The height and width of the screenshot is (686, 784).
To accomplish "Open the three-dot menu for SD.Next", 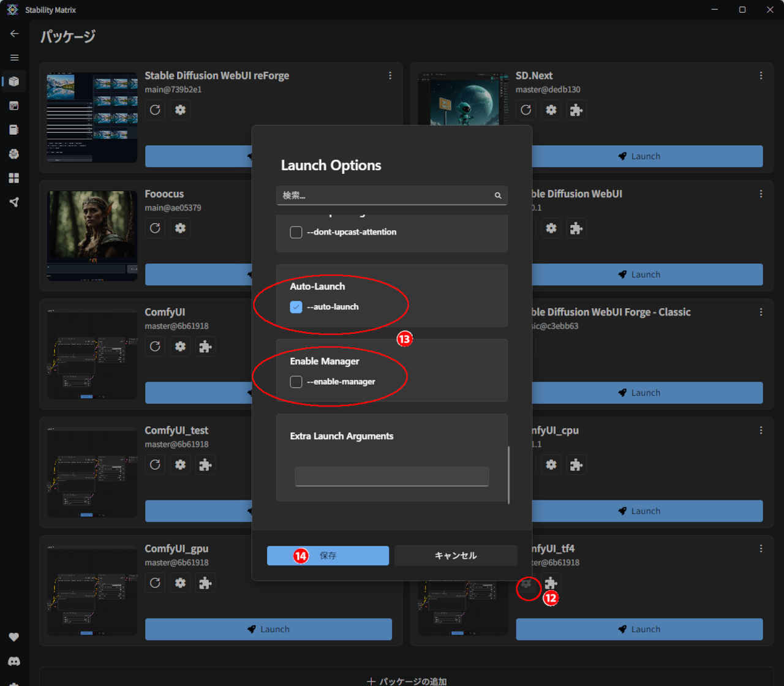I will [x=761, y=75].
